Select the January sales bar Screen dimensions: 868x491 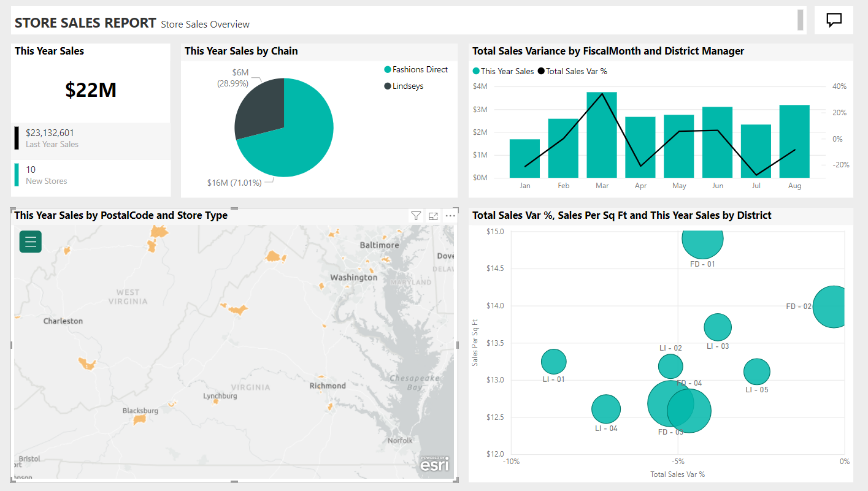524,158
